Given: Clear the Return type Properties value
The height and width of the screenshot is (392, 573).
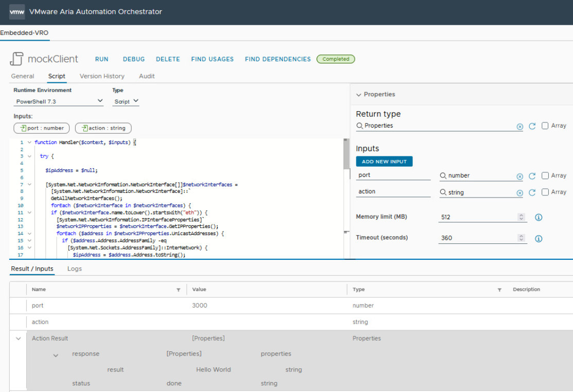Looking at the screenshot, I should [519, 126].
